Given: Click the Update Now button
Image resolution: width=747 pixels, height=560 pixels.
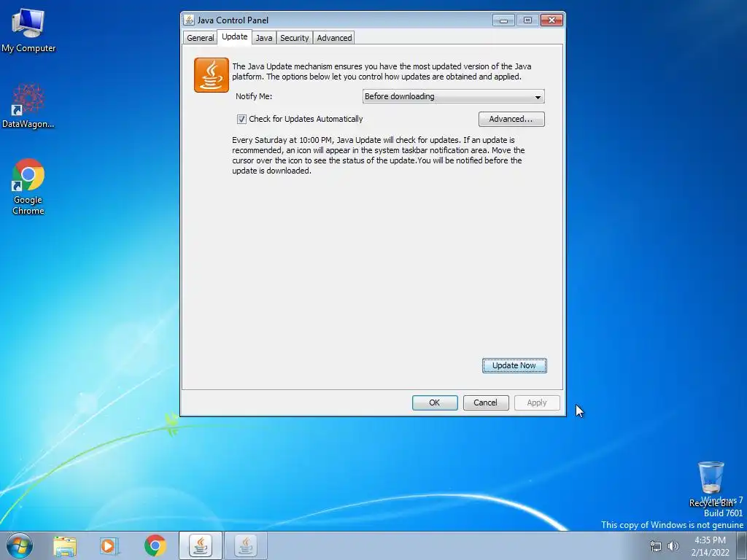Looking at the screenshot, I should tap(514, 365).
